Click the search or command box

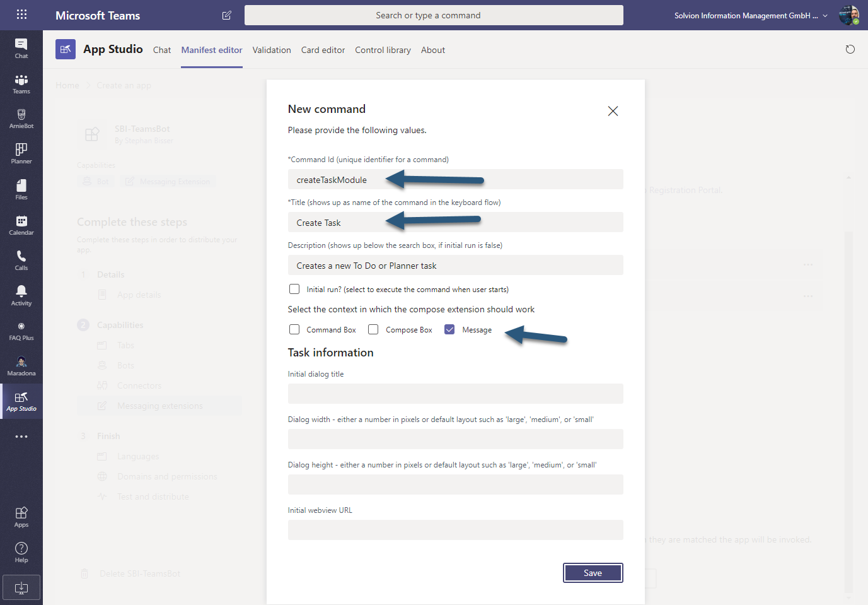434,15
